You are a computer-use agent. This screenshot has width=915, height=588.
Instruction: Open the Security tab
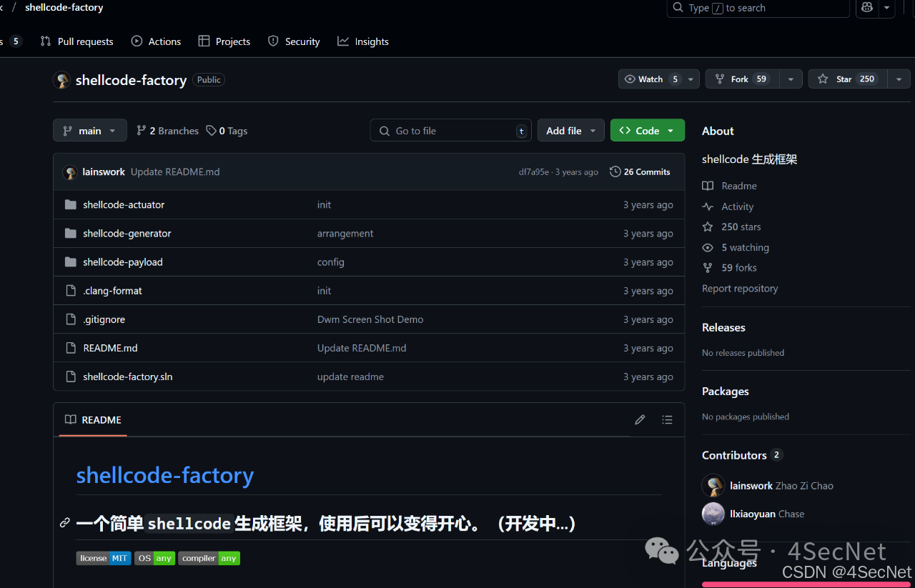pyautogui.click(x=294, y=41)
